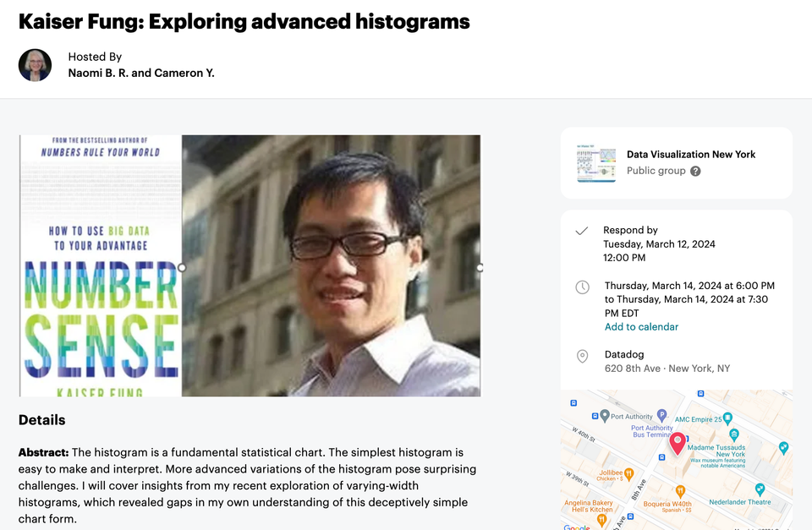
Task: Click the Madame Tussauds New York map marker
Action: (734, 434)
